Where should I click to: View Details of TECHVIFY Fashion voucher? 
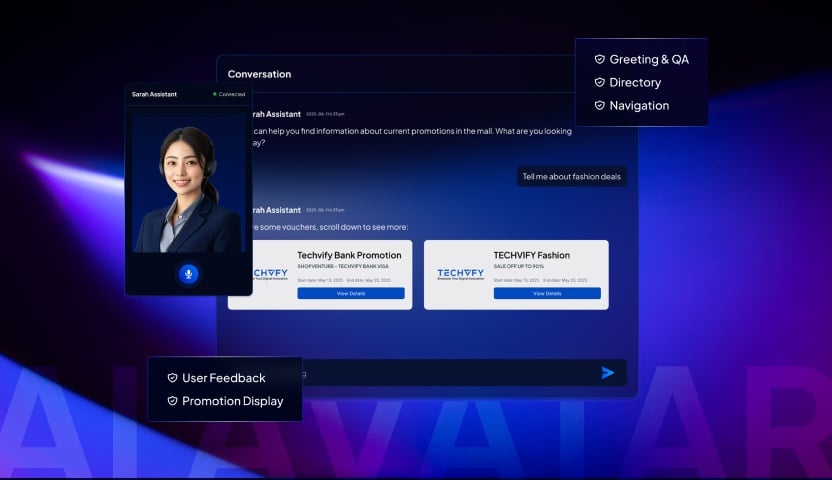pos(547,293)
